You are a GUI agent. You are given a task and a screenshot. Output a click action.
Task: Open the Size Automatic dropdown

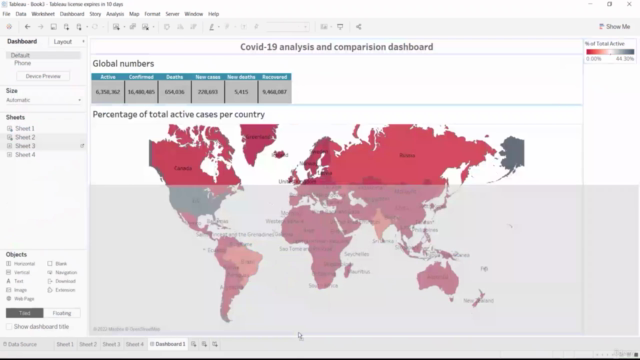coord(43,100)
